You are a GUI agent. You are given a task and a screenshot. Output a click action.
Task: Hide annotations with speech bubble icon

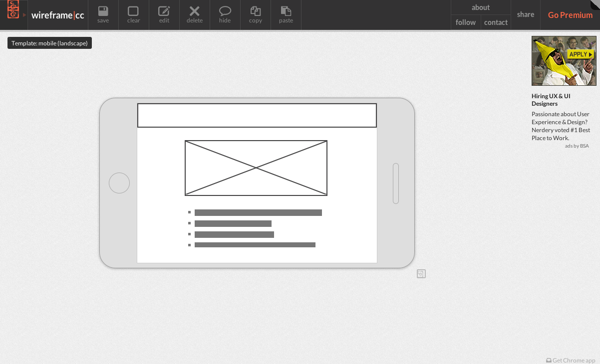(x=225, y=14)
